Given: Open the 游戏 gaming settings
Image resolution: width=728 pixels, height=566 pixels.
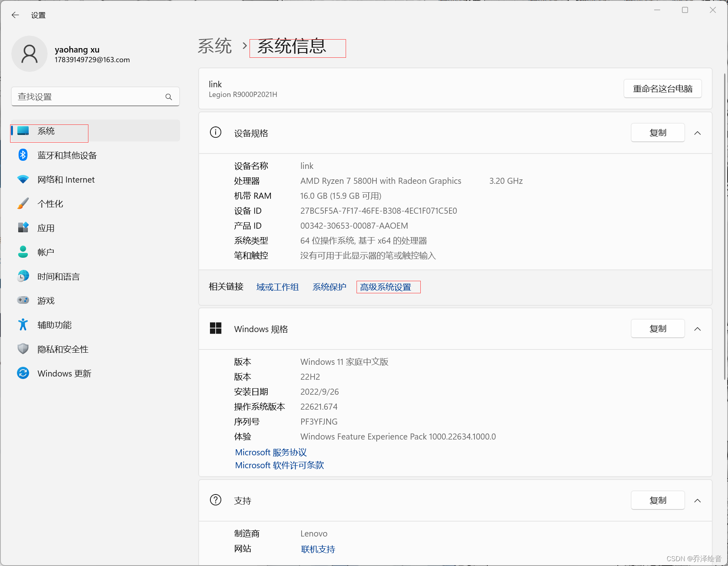Looking at the screenshot, I should 46,300.
